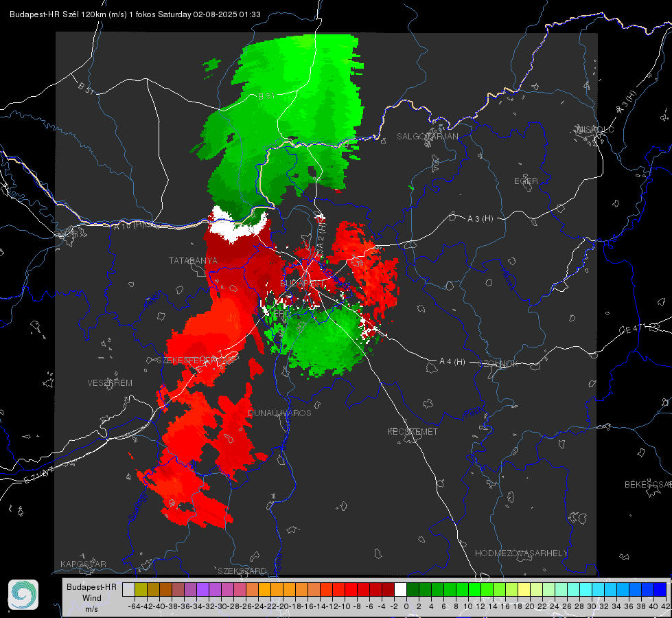Click the KAPOSVÁR city label
The width and height of the screenshot is (672, 618).
coord(83,564)
